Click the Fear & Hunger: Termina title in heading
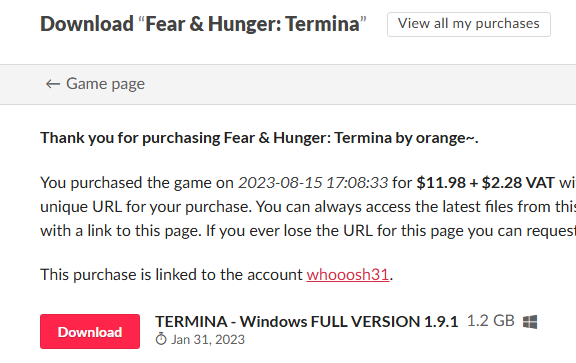 click(x=252, y=24)
